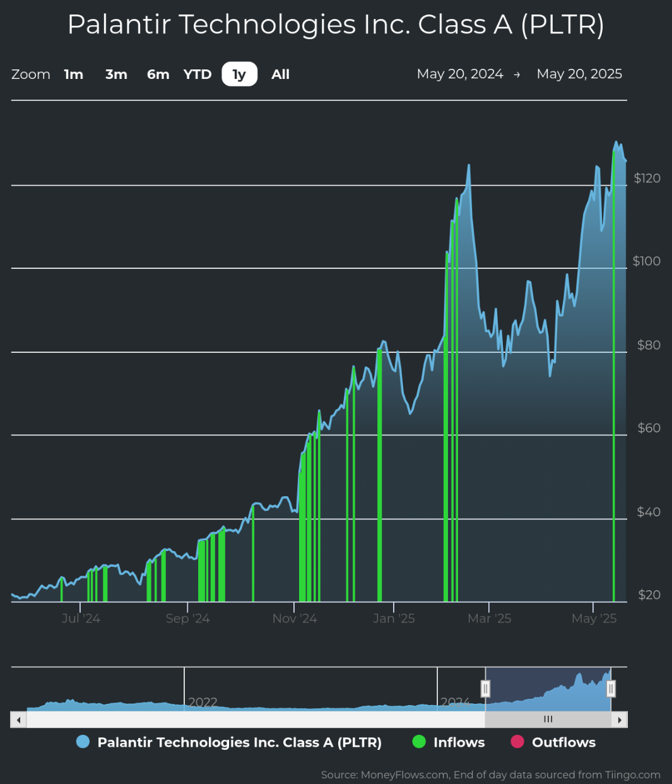The height and width of the screenshot is (784, 672).
Task: Edit the May 20, 2024 start date
Action: click(460, 74)
